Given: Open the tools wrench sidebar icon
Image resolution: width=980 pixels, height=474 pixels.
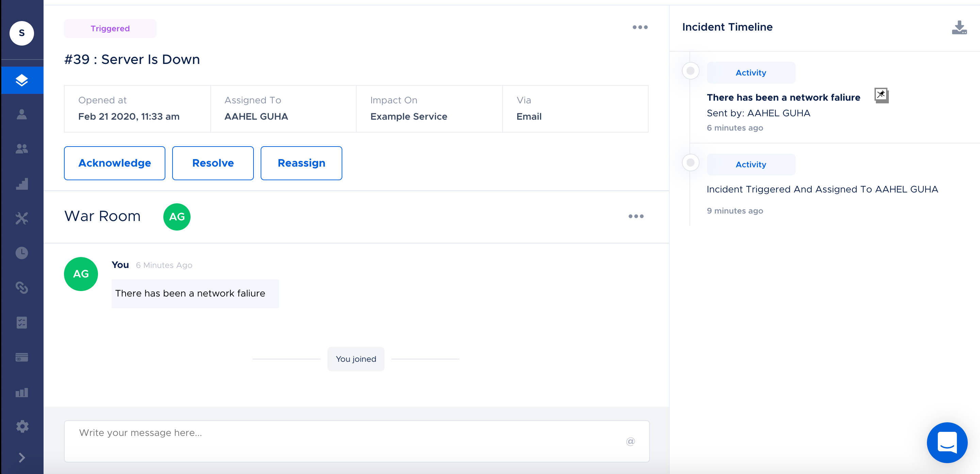Looking at the screenshot, I should point(22,218).
